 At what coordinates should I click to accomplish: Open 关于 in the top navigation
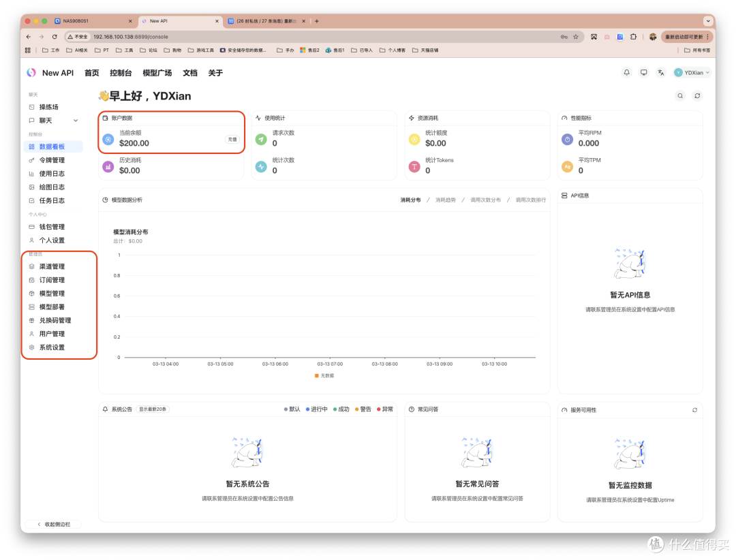click(x=215, y=73)
